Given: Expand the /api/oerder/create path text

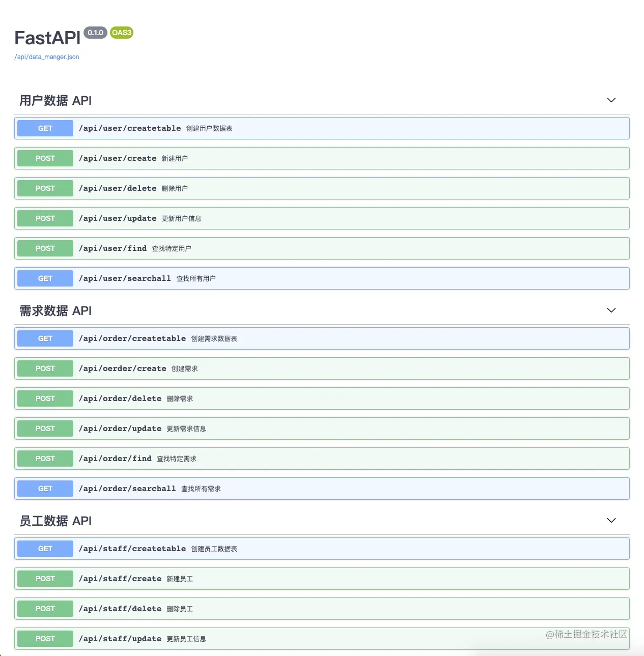Looking at the screenshot, I should tap(122, 368).
